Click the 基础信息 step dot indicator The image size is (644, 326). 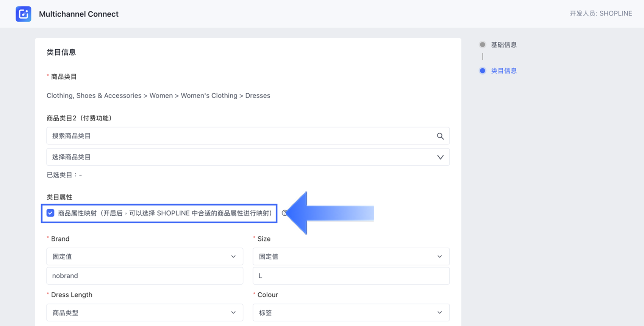482,45
